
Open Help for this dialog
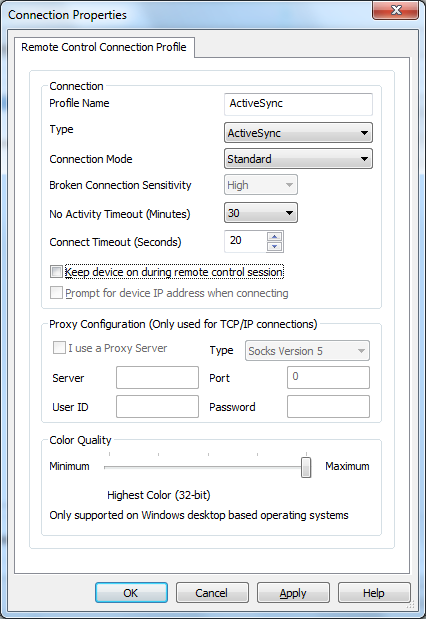tap(374, 593)
